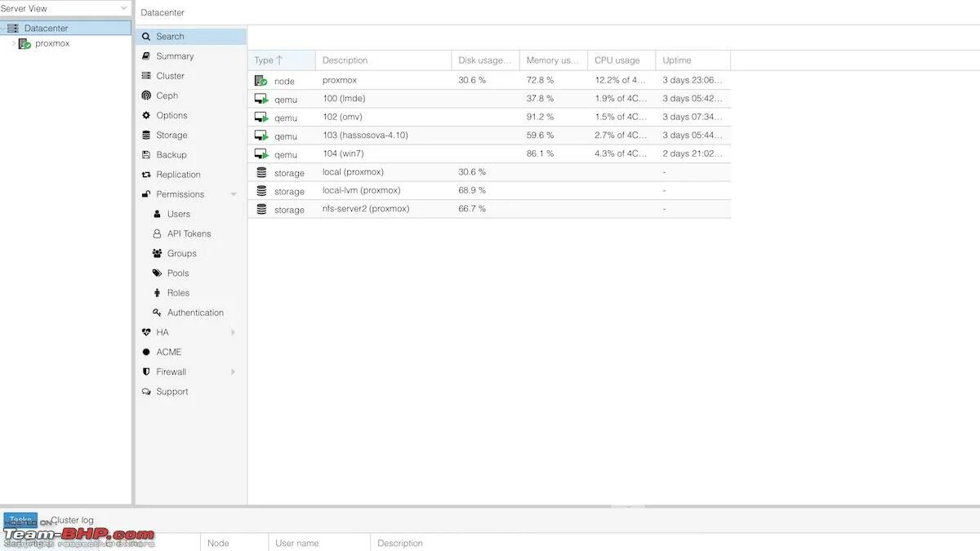This screenshot has width=980, height=551.
Task: Open the Groups page
Action: (x=190, y=254)
